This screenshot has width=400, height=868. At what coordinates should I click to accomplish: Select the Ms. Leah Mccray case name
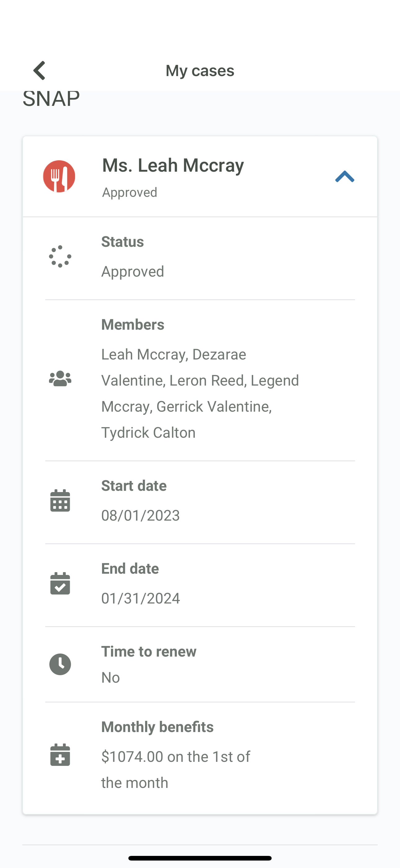coord(173,165)
